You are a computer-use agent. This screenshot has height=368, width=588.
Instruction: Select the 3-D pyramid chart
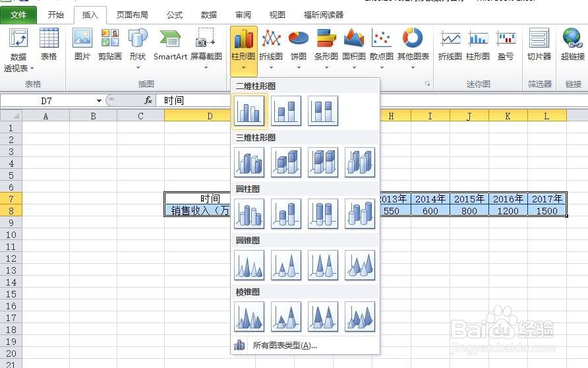click(x=360, y=317)
